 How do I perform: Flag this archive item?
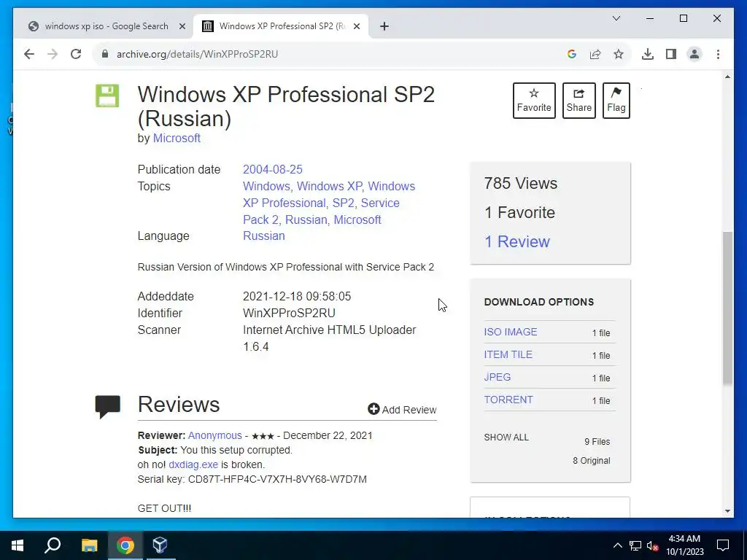[x=616, y=101]
